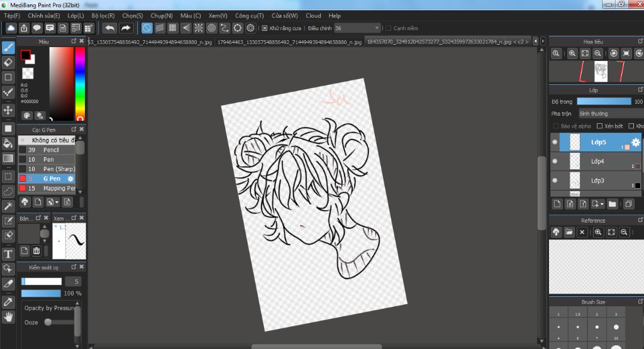The height and width of the screenshot is (349, 644).
Task: Click the brush size value field
Action: pyautogui.click(x=73, y=281)
